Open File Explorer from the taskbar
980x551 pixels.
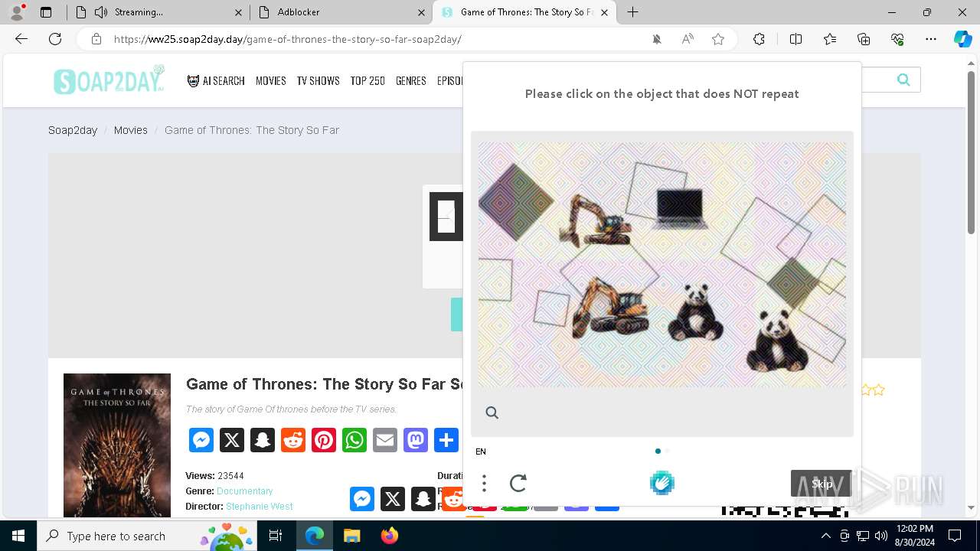(x=351, y=536)
